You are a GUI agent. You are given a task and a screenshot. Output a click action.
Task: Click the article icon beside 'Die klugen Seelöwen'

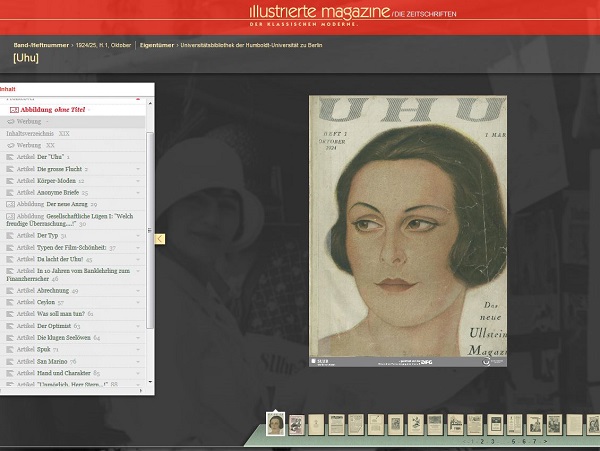(10, 338)
